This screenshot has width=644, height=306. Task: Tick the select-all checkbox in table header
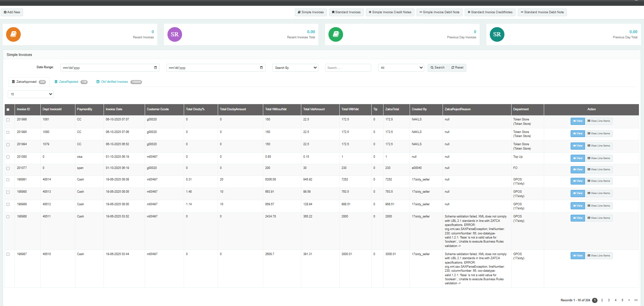[8, 110]
